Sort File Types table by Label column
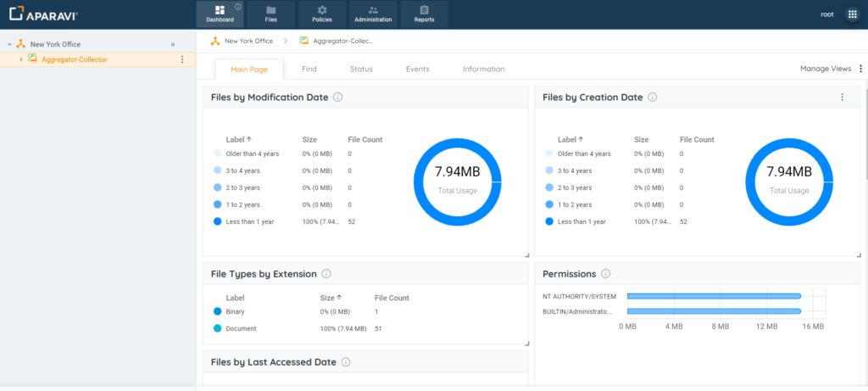Viewport: 868px width, 391px height. coord(235,298)
